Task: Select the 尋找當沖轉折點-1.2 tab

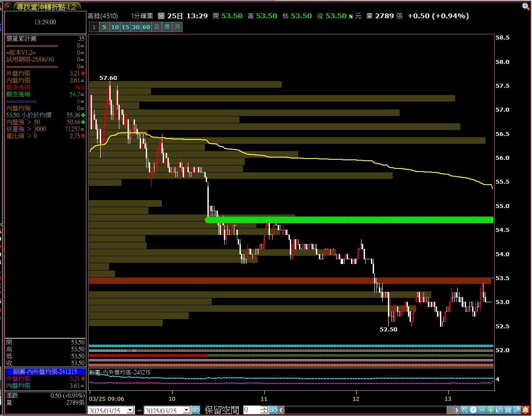Action: coord(46,7)
